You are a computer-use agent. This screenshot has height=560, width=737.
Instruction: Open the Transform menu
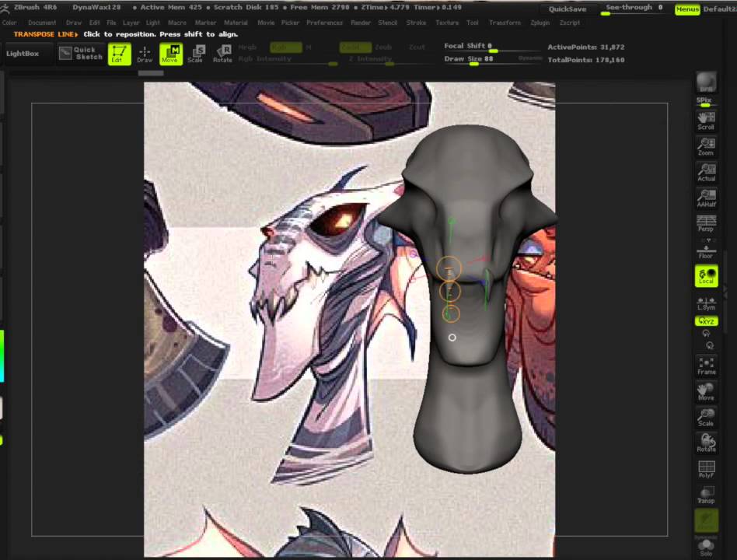point(505,23)
